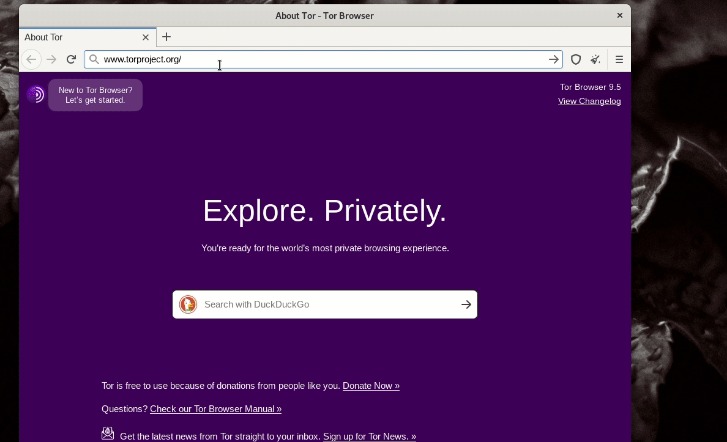Open the View Changelog link
This screenshot has height=442, width=727.
point(589,101)
